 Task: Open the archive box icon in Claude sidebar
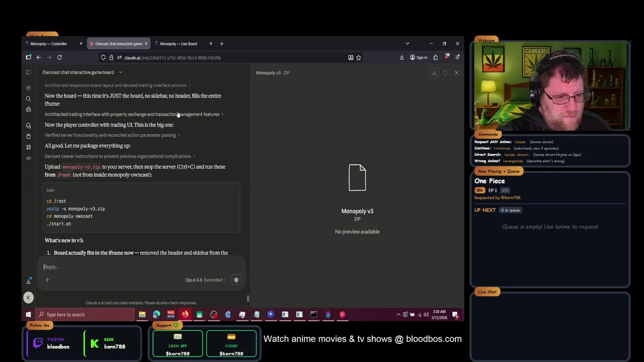28,136
